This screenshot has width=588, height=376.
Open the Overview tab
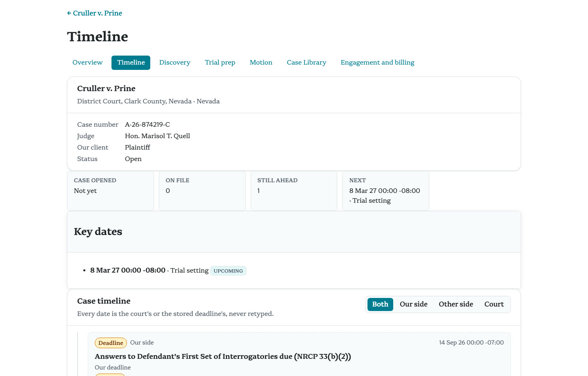87,63
